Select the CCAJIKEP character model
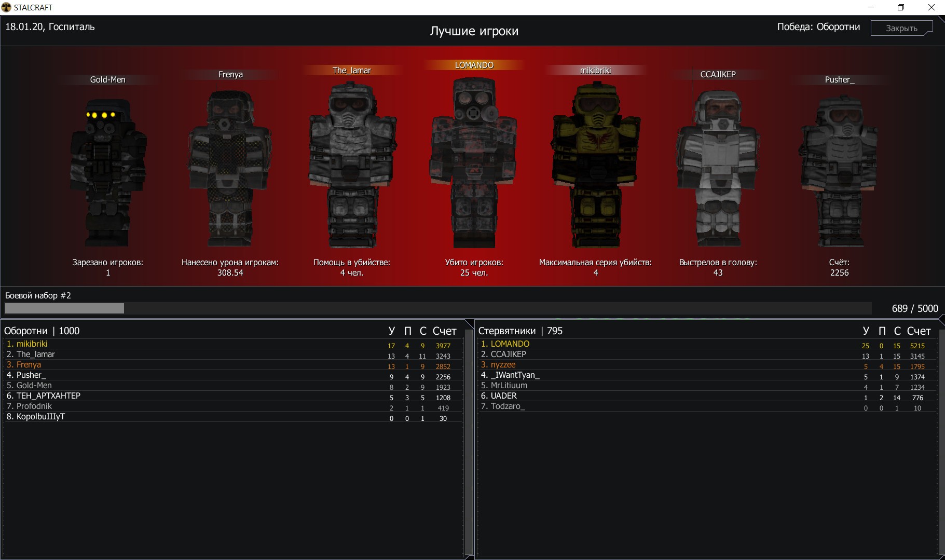945x560 pixels. click(x=718, y=168)
